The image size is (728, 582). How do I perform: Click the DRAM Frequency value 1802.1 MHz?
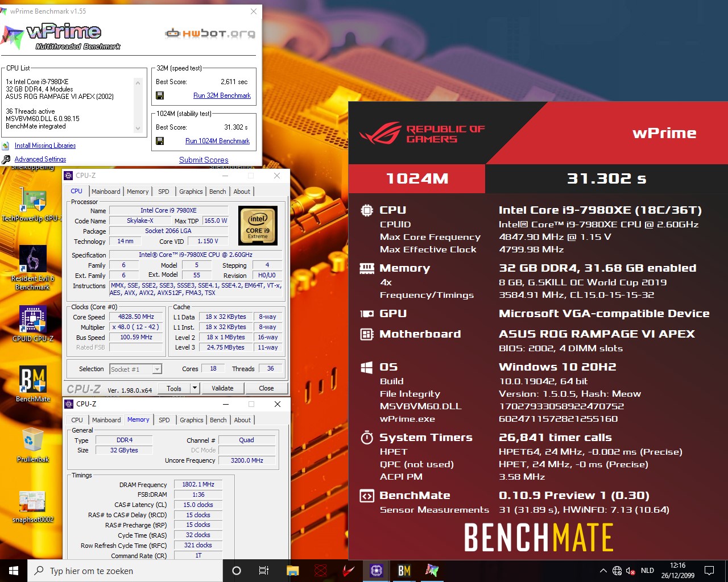click(x=198, y=484)
